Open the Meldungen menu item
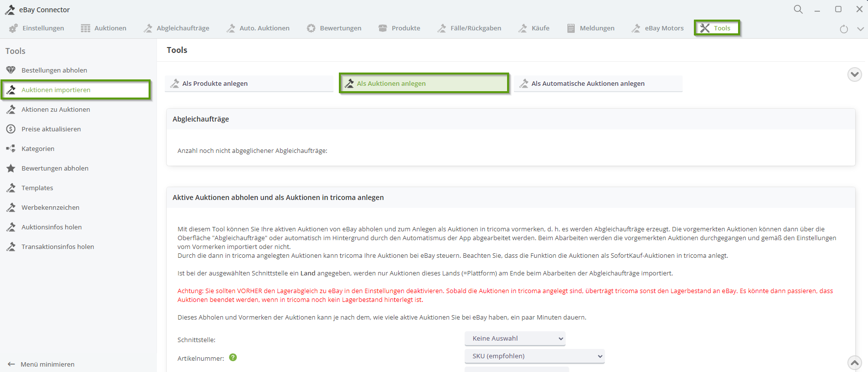 coord(590,28)
